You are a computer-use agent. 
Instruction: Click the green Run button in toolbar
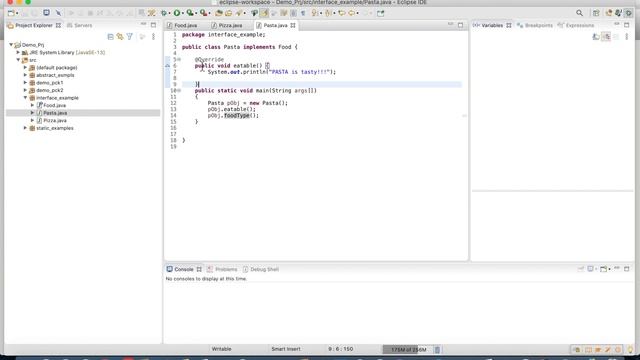(x=177, y=13)
